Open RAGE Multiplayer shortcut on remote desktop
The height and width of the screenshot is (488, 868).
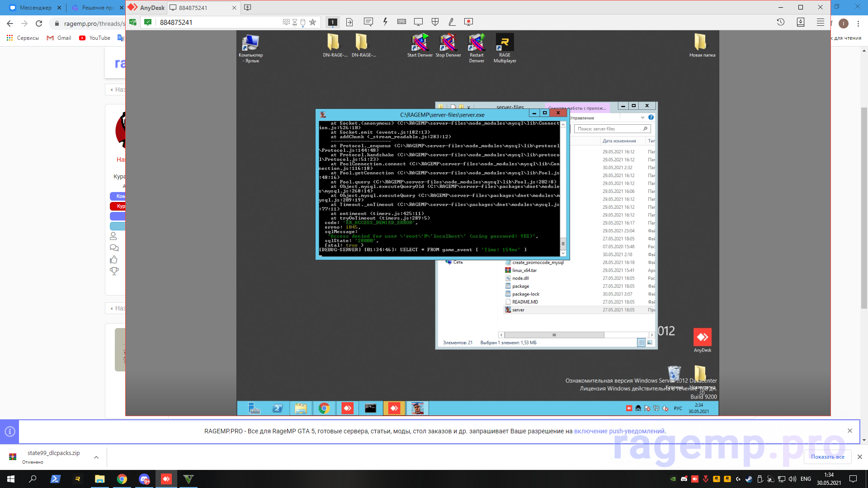(505, 48)
